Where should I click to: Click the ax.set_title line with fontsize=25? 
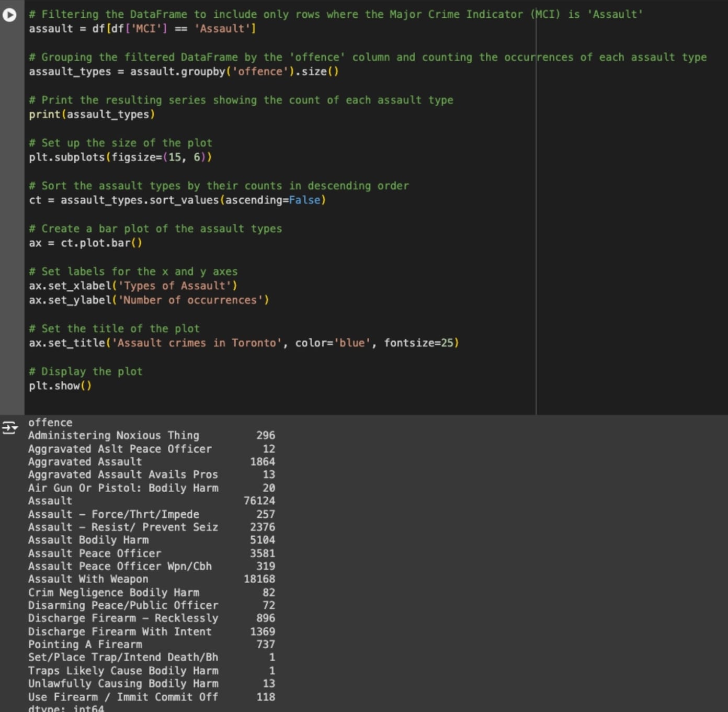point(244,343)
